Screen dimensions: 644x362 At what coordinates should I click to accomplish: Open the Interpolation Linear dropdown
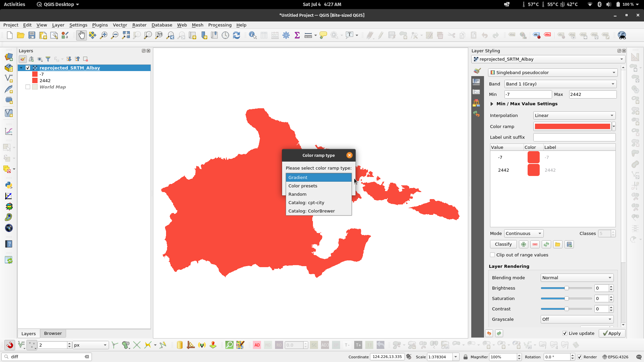574,115
